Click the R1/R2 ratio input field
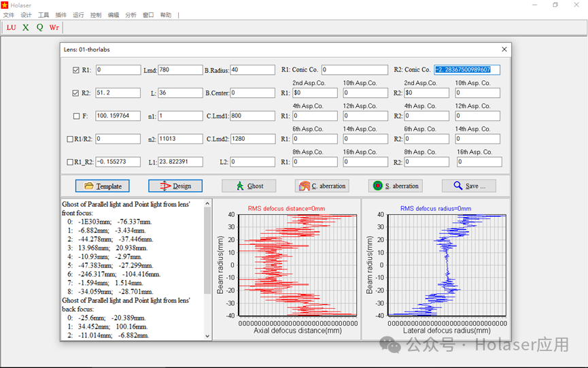588x368 pixels. (x=118, y=139)
